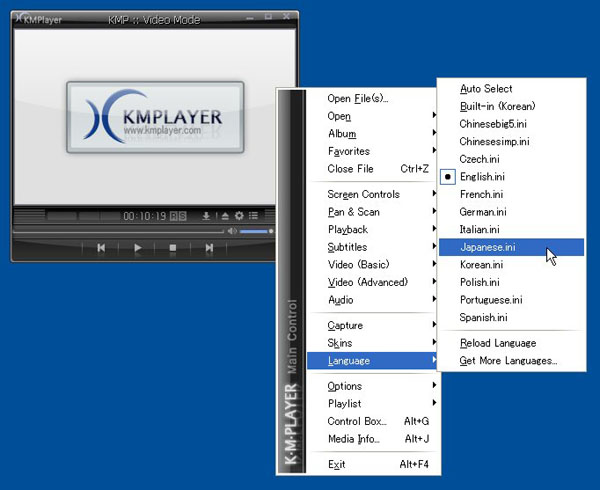This screenshot has height=490, width=600.
Task: Expand the Subtitles submenu
Action: 374,247
